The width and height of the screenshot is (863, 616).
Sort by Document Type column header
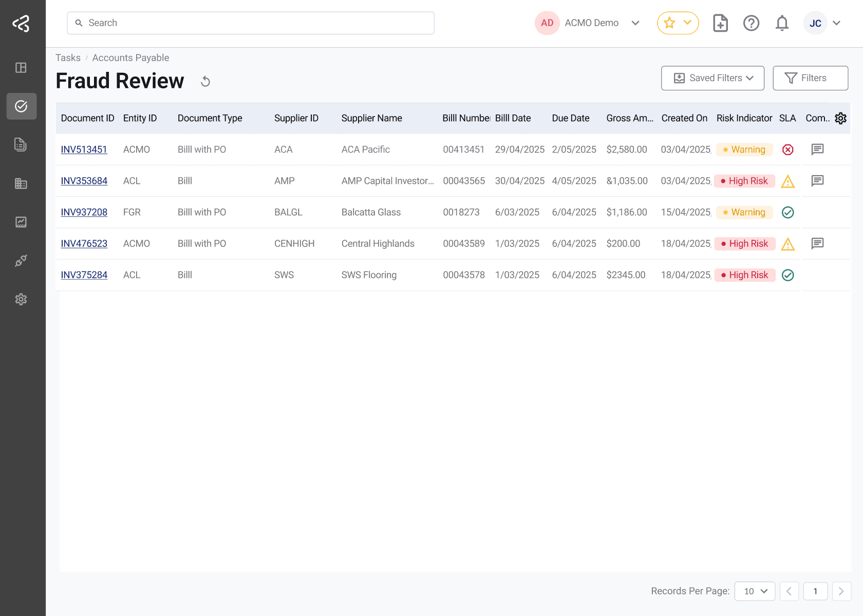coord(210,118)
